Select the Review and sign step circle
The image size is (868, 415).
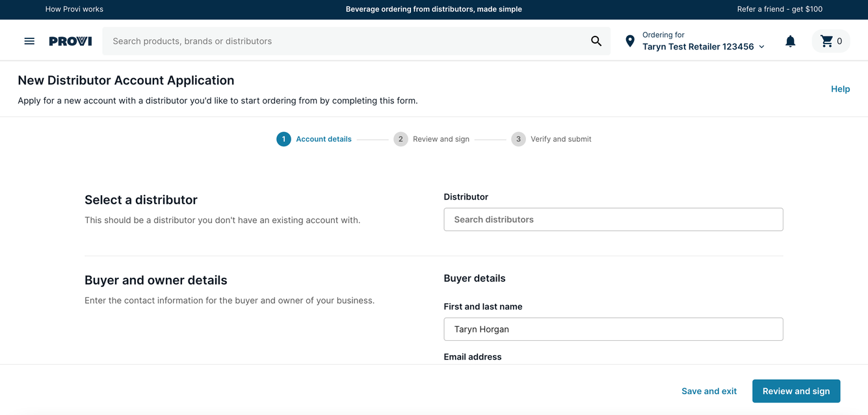pos(401,139)
